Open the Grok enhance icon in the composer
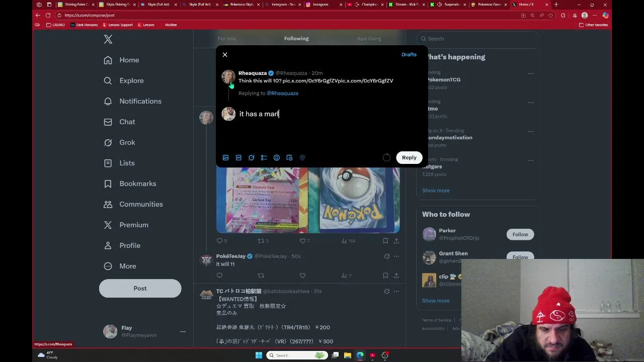644x362 pixels. pos(251,157)
